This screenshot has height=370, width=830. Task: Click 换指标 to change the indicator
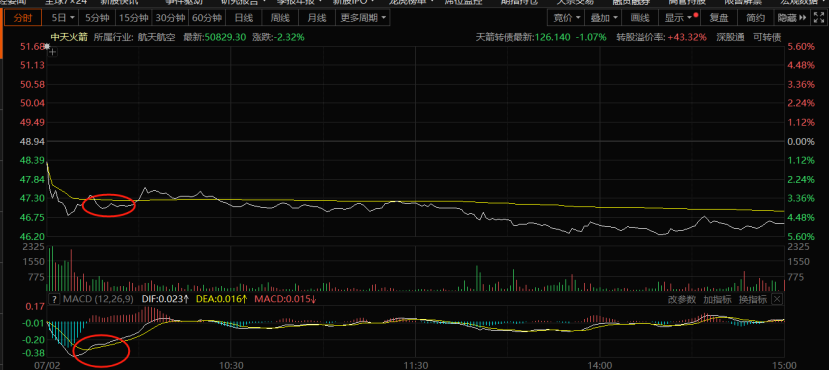[x=753, y=300]
